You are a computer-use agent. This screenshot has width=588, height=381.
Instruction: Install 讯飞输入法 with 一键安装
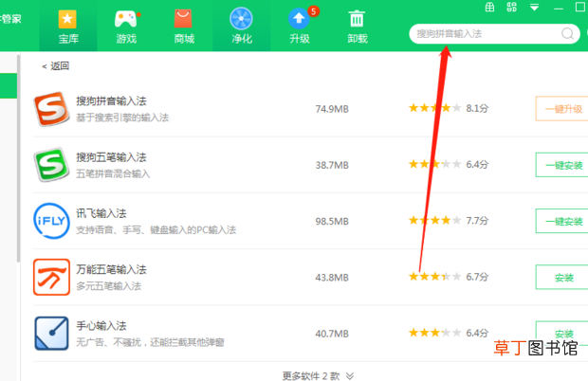pyautogui.click(x=563, y=221)
